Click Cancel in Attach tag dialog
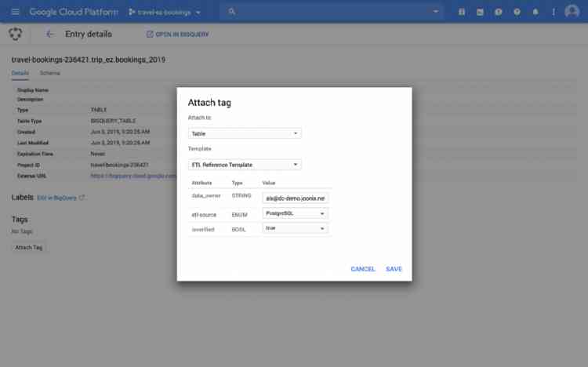588x367 pixels. tap(363, 269)
